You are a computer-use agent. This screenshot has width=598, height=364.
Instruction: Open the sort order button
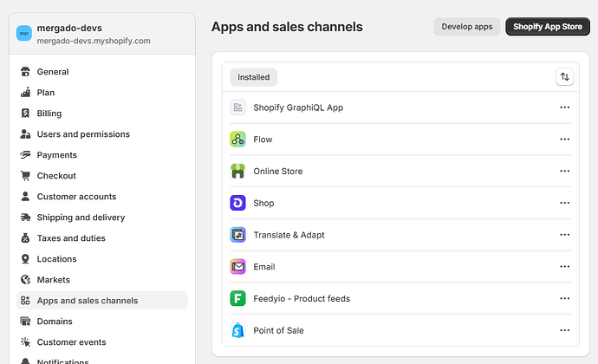(x=564, y=77)
